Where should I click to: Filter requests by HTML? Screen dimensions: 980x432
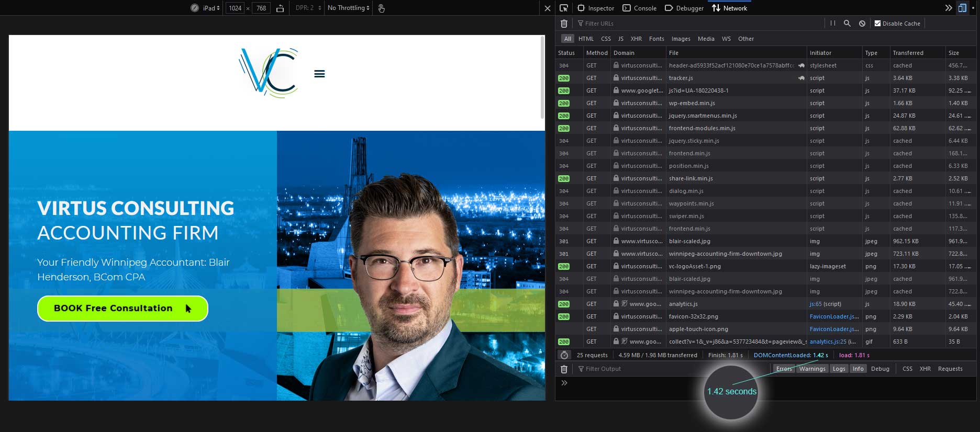click(586, 39)
